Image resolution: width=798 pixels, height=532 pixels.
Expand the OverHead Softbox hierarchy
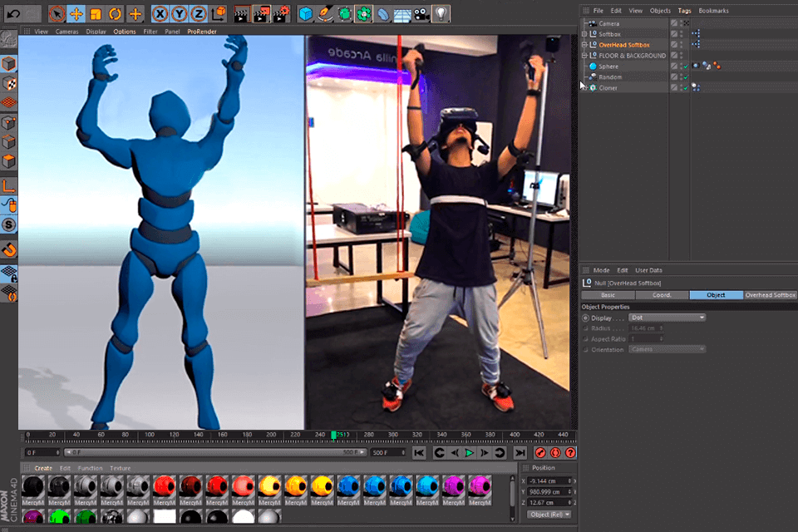coord(585,44)
